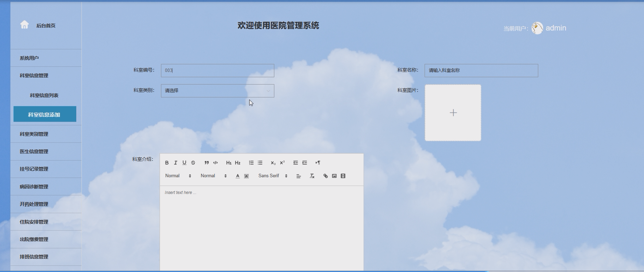Increase indent in editor

coord(304,163)
